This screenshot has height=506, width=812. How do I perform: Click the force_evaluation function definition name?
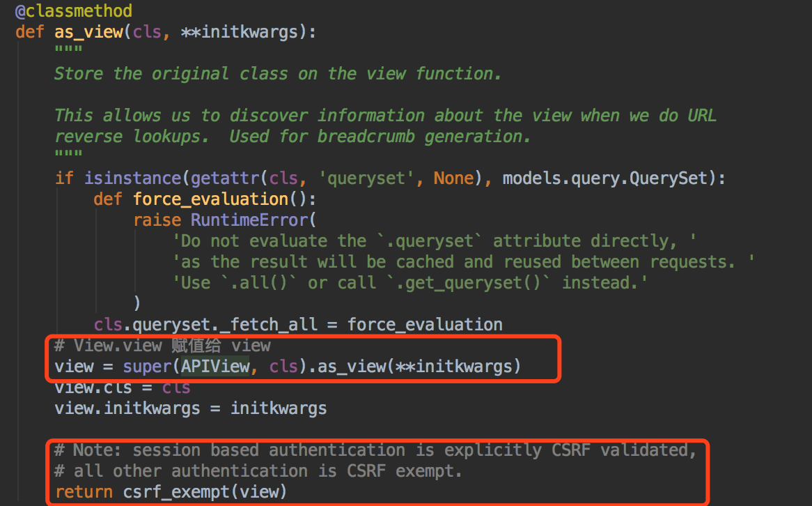click(210, 199)
